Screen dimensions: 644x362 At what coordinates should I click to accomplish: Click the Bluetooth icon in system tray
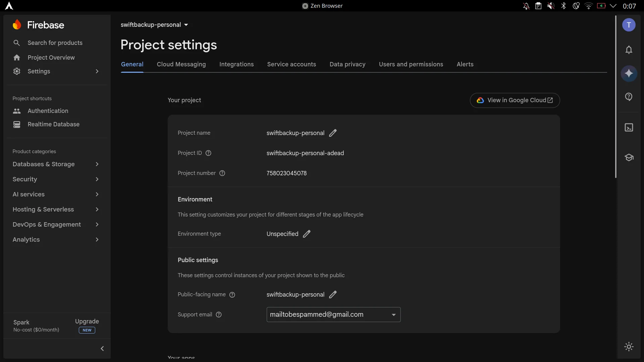pyautogui.click(x=563, y=6)
